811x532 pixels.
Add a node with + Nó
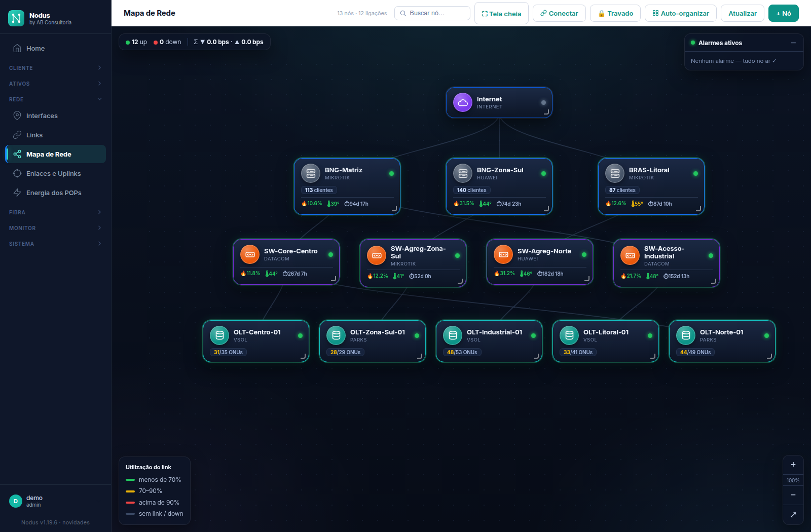click(x=784, y=13)
